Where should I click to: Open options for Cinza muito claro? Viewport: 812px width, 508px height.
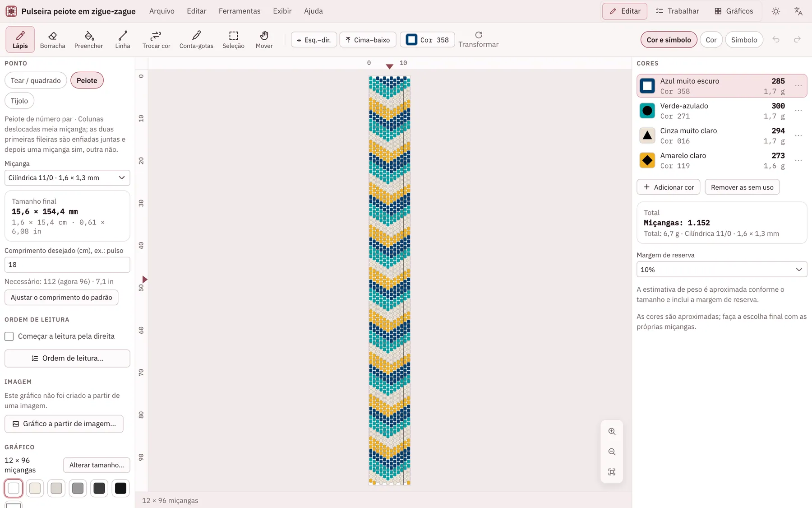tap(798, 135)
